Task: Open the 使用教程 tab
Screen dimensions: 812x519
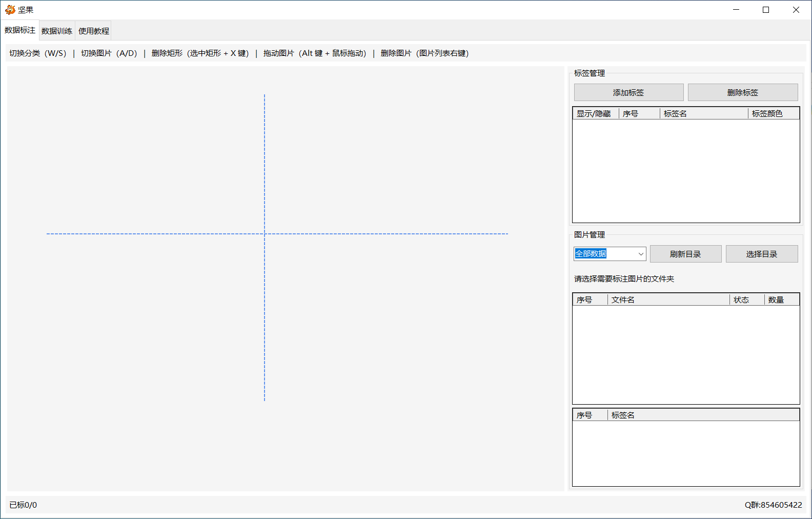Action: click(x=94, y=31)
